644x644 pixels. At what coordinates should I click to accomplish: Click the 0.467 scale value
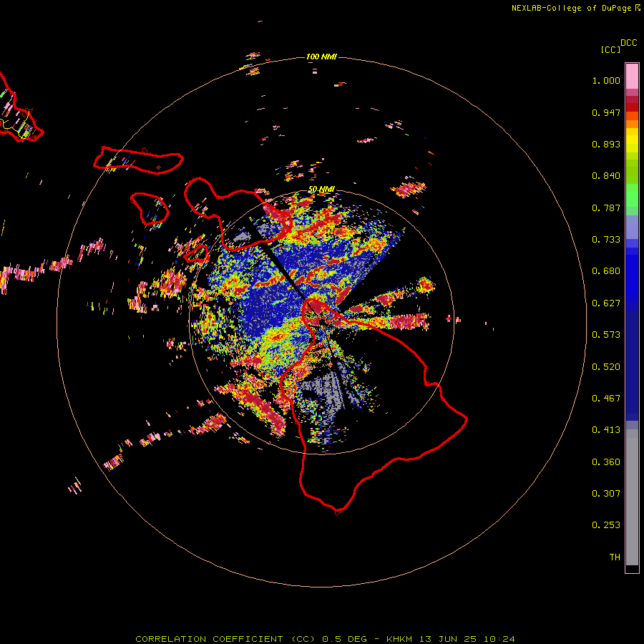(x=606, y=399)
